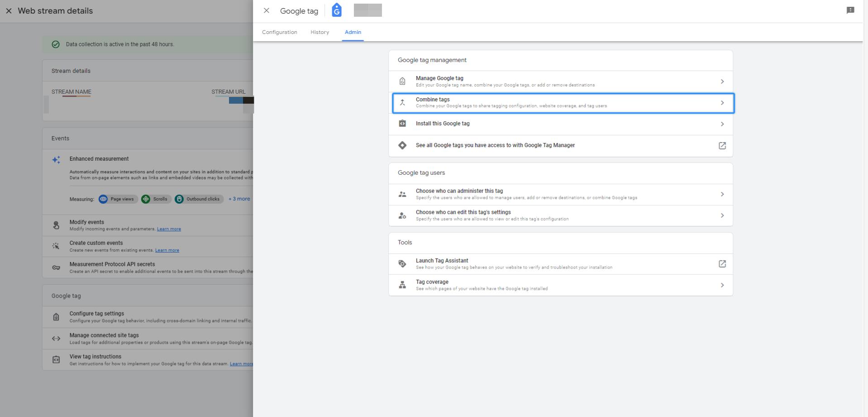
Task: Open Manage Google tag row
Action: tap(561, 81)
